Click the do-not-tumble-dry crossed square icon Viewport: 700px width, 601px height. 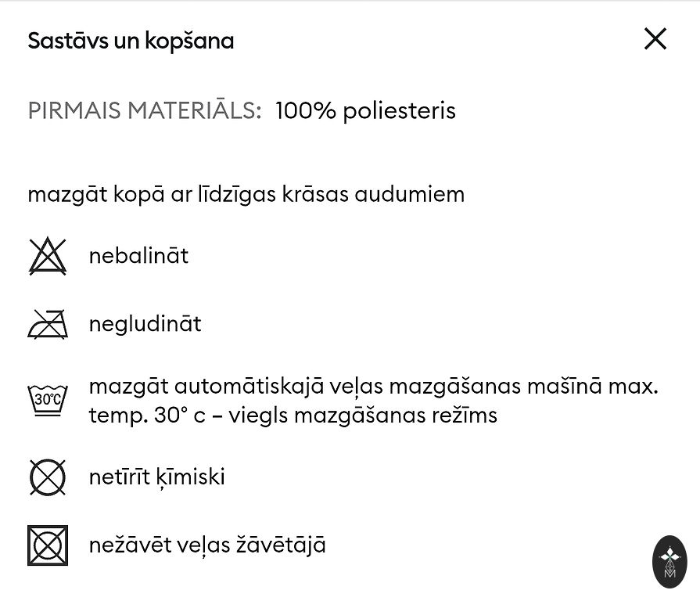point(48,545)
